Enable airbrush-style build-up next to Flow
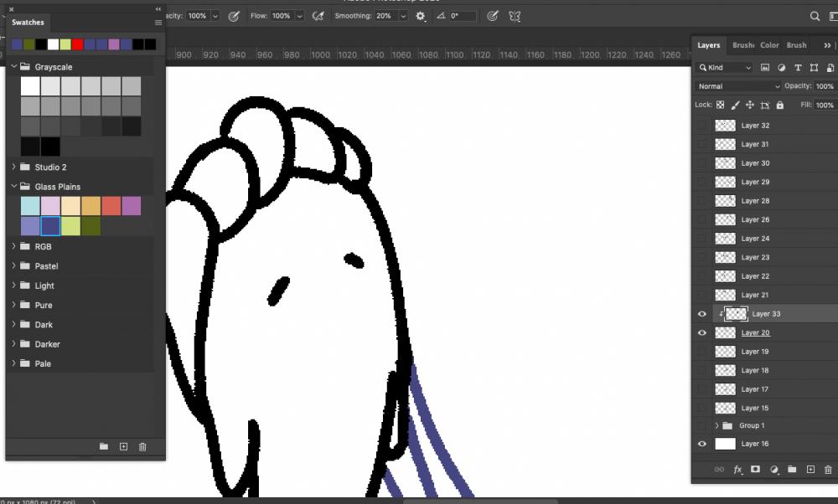Screen dimensions: 838x504 [x=318, y=16]
